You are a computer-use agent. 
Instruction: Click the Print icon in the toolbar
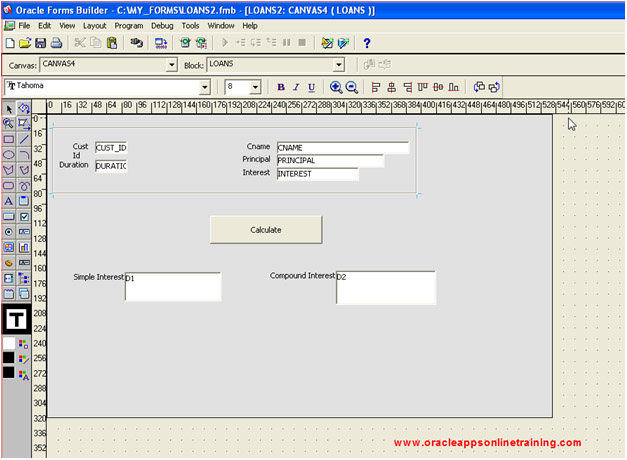(57, 44)
